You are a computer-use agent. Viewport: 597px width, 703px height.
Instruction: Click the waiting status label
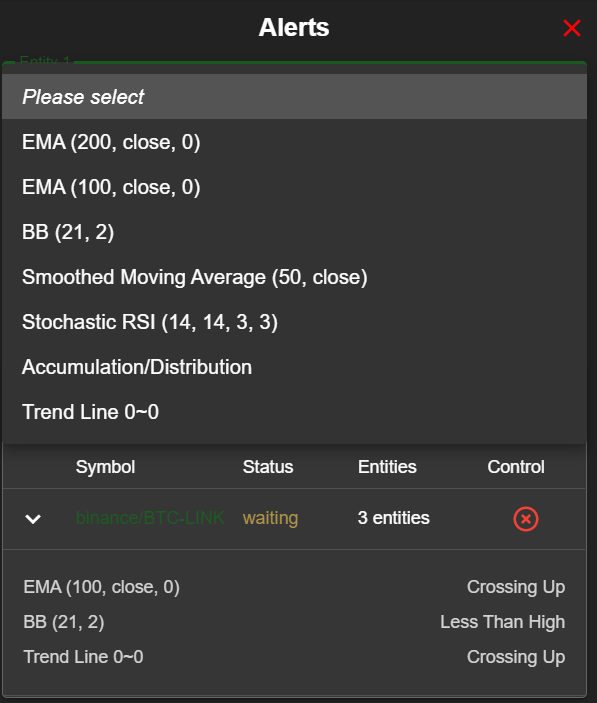(x=270, y=518)
